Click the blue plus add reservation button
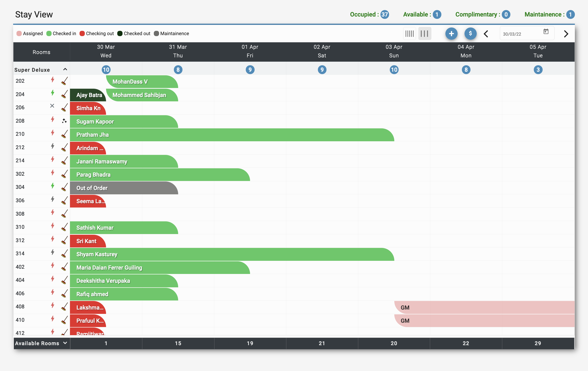The image size is (588, 371). point(451,33)
